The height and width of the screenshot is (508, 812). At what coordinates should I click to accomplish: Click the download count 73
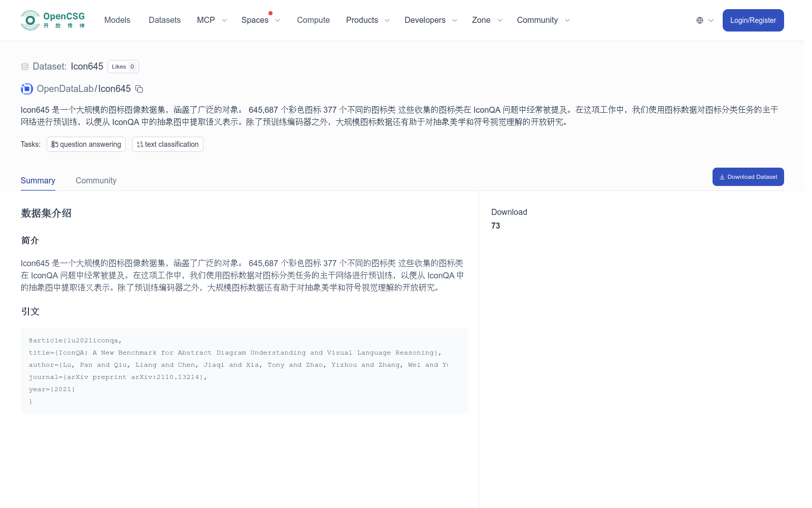[496, 226]
